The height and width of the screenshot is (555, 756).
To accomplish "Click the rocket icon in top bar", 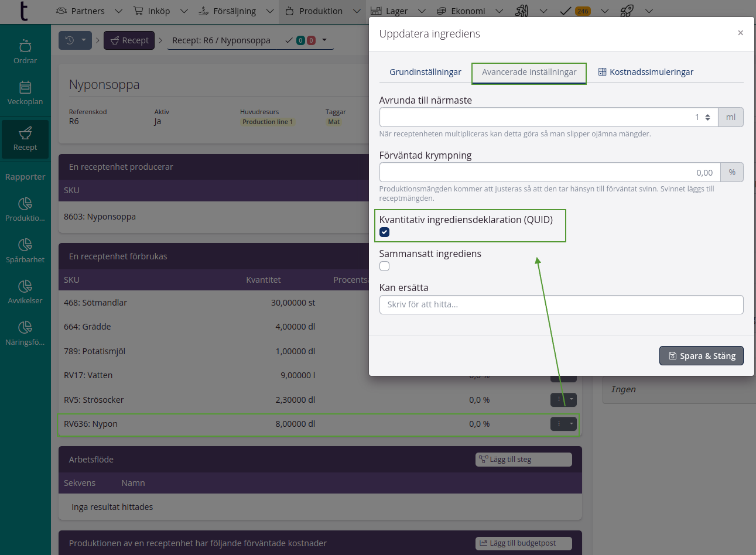I will tap(627, 11).
